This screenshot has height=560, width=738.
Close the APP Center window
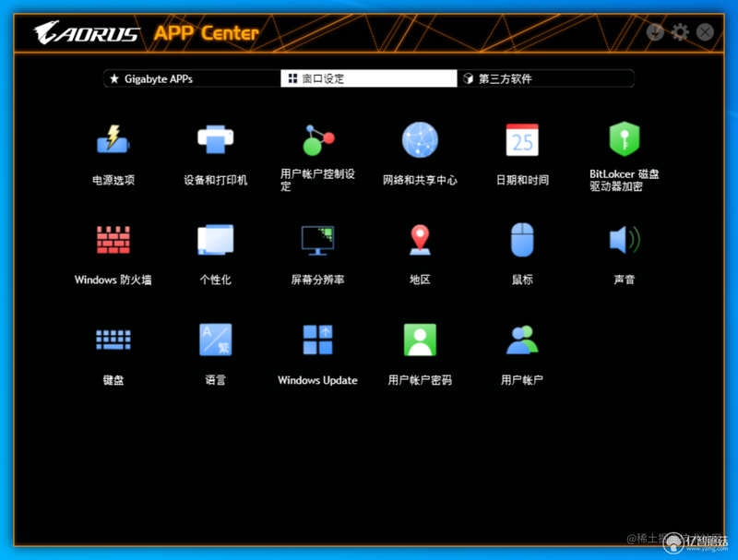coord(705,32)
